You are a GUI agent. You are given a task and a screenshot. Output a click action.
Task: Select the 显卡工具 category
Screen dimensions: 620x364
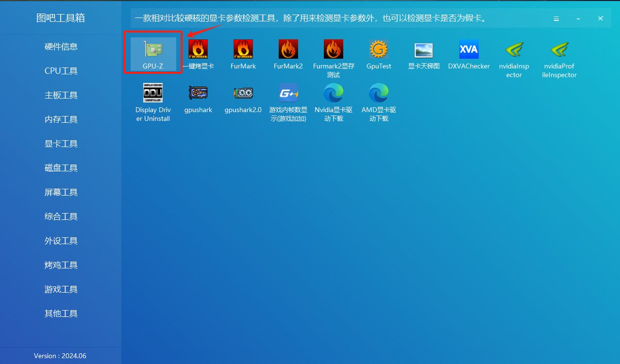pyautogui.click(x=61, y=144)
